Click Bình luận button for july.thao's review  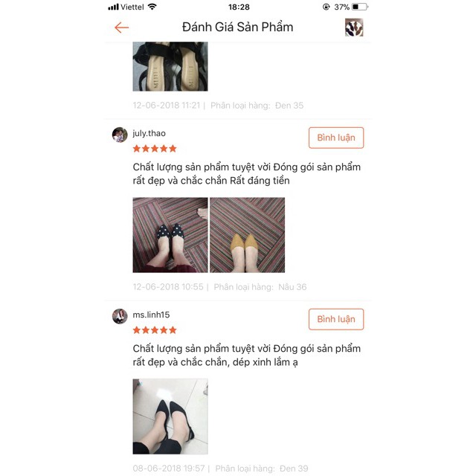click(x=336, y=138)
